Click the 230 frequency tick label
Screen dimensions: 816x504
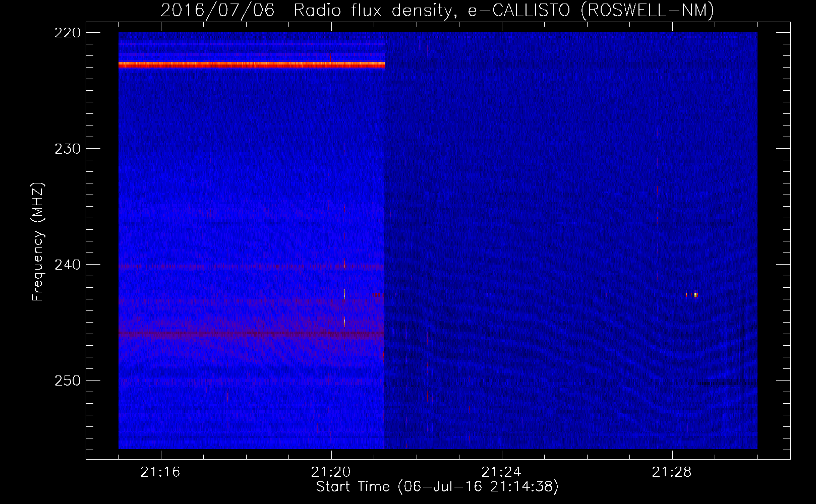(x=68, y=149)
